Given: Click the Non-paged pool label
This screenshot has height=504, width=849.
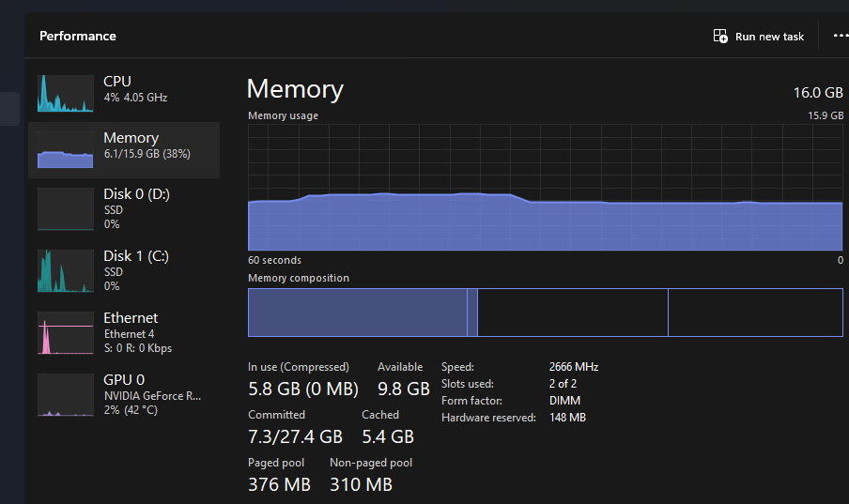Looking at the screenshot, I should pyautogui.click(x=371, y=463).
